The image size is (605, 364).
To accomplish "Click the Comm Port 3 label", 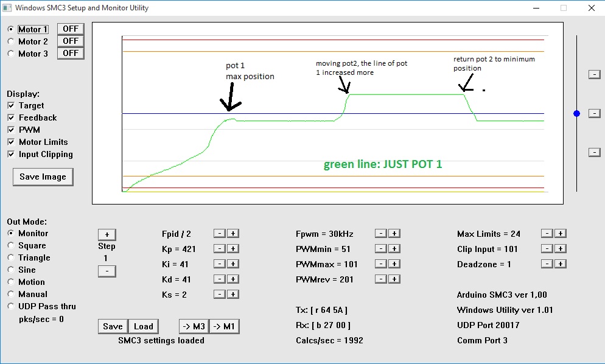I will (x=482, y=340).
